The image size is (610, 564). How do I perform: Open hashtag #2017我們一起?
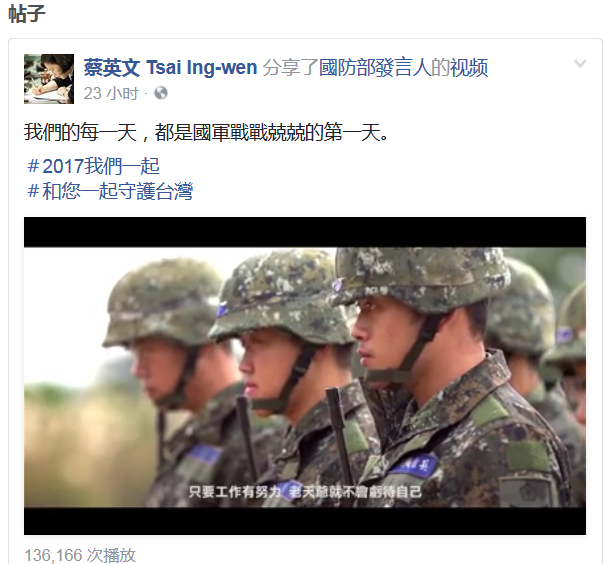93,166
